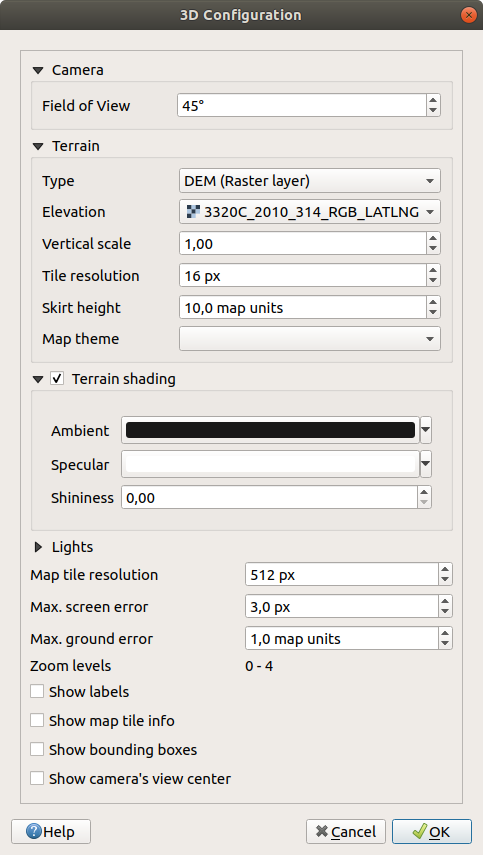Decrease Skirt height value
The width and height of the screenshot is (483, 855).
click(x=433, y=312)
